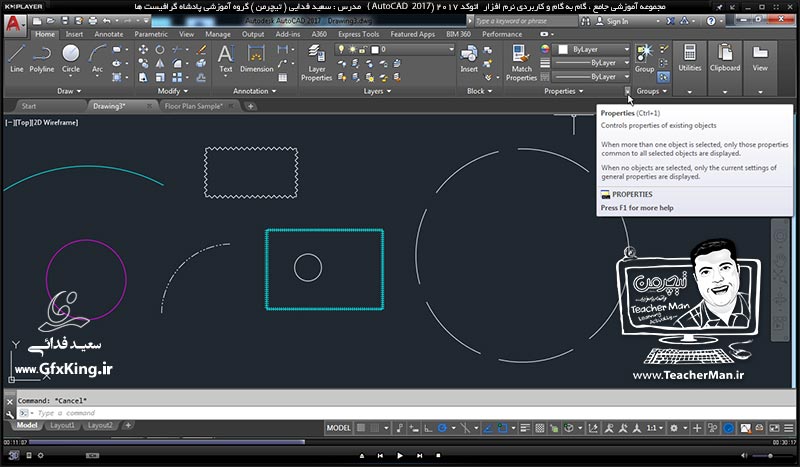Viewport: 800px width, 467px height.
Task: Toggle lineweight display in status bar
Action: click(x=525, y=428)
